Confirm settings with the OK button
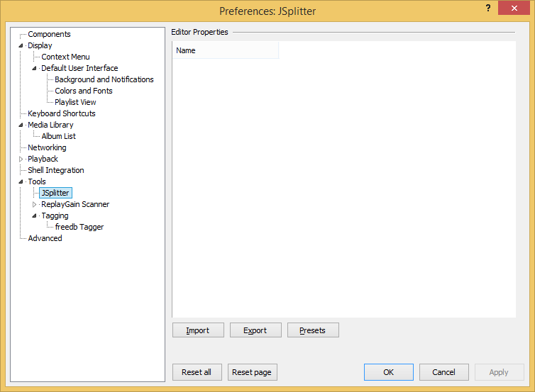Screen dimensions: 535x392 (x=389, y=372)
